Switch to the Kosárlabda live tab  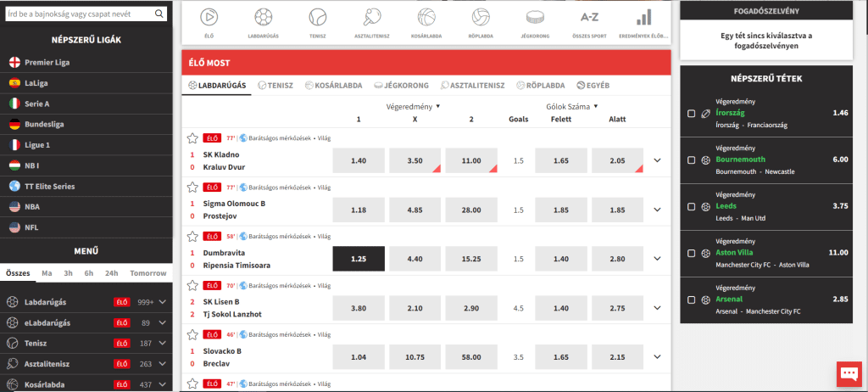pos(333,86)
